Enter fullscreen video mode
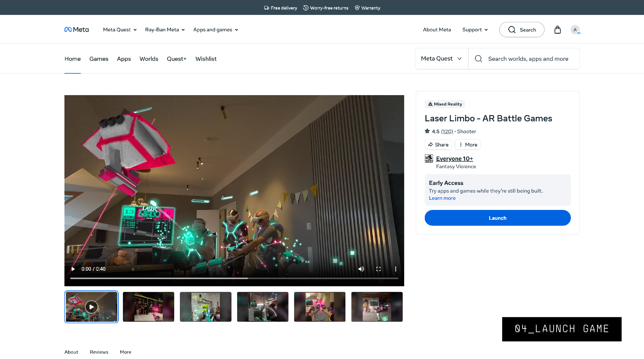 [x=379, y=269]
